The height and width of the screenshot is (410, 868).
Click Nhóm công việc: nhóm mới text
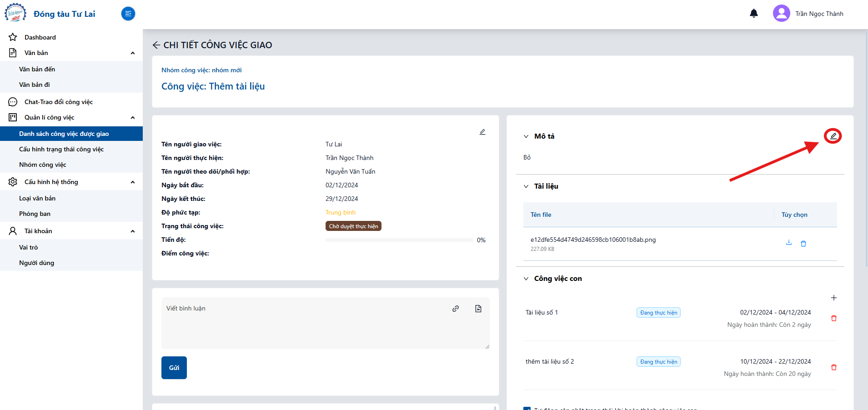(201, 70)
